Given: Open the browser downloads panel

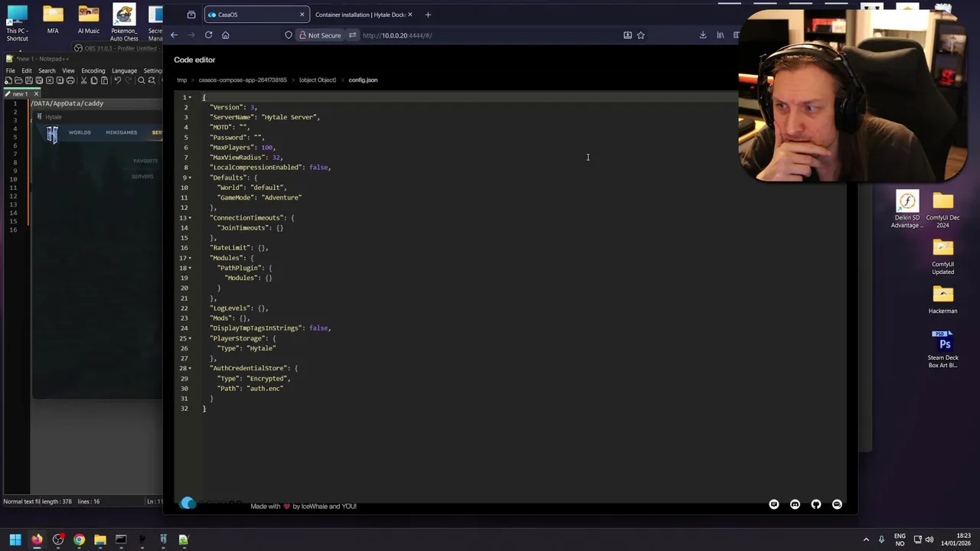Looking at the screenshot, I should click(x=703, y=35).
